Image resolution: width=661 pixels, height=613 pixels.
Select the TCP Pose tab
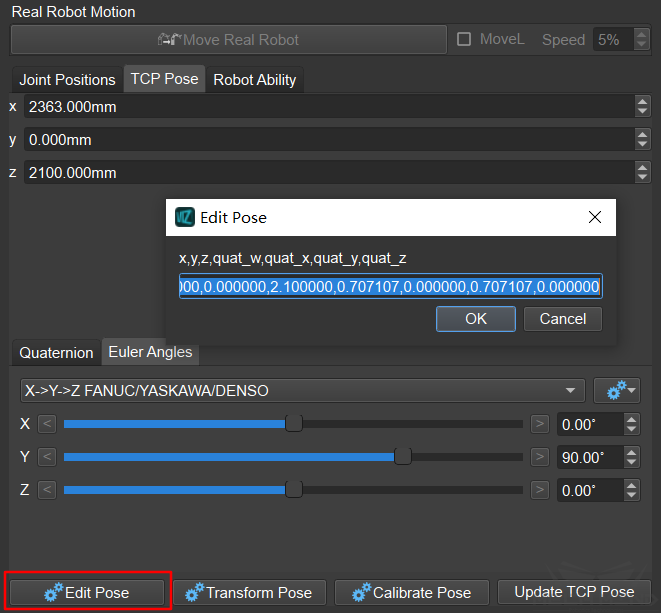(x=164, y=79)
